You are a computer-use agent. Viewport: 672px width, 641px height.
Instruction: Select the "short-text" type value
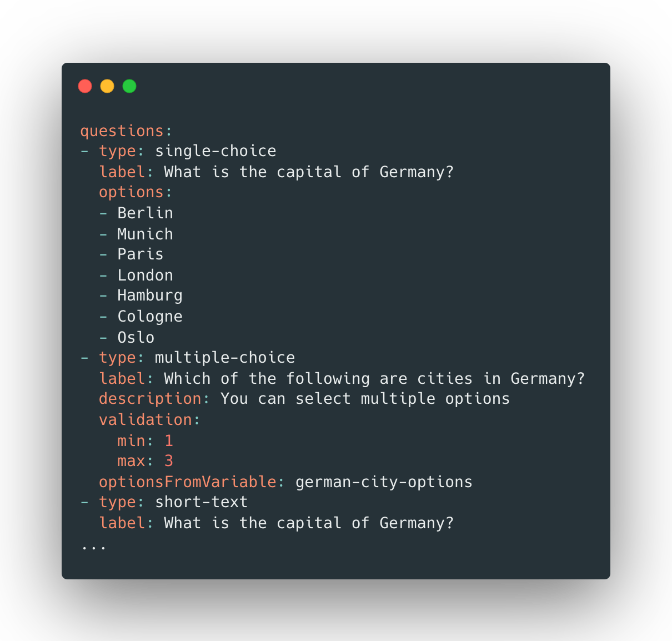[x=201, y=502]
